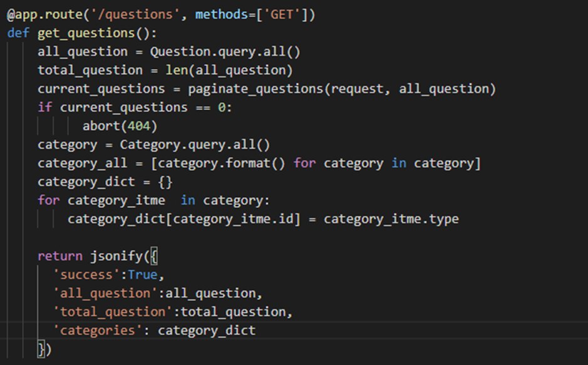Click category_itme.type expression

pos(391,219)
